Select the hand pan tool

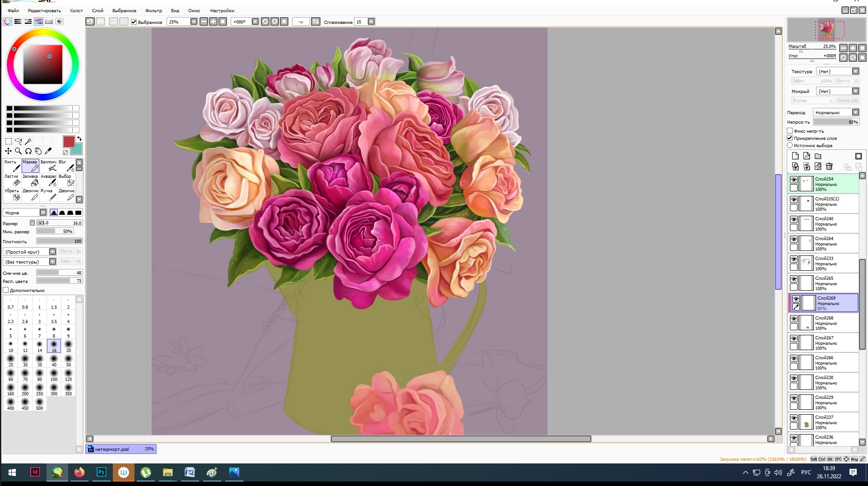(38, 151)
